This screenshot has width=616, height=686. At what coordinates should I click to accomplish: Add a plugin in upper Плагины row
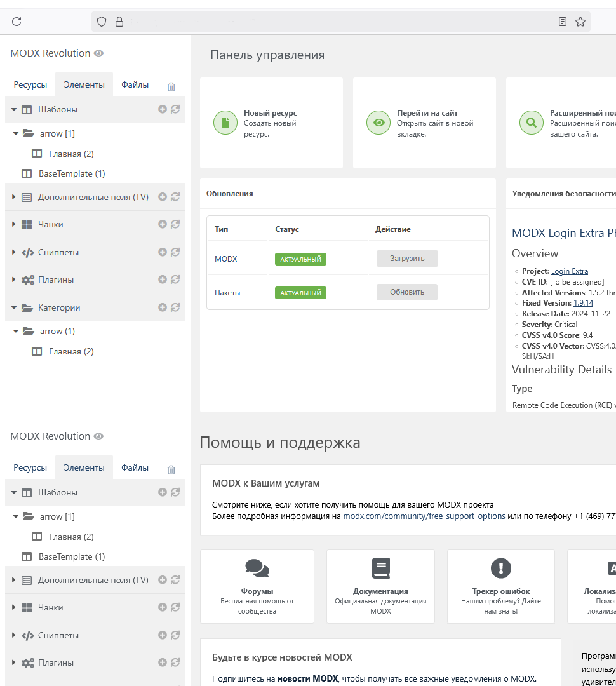pyautogui.click(x=163, y=279)
